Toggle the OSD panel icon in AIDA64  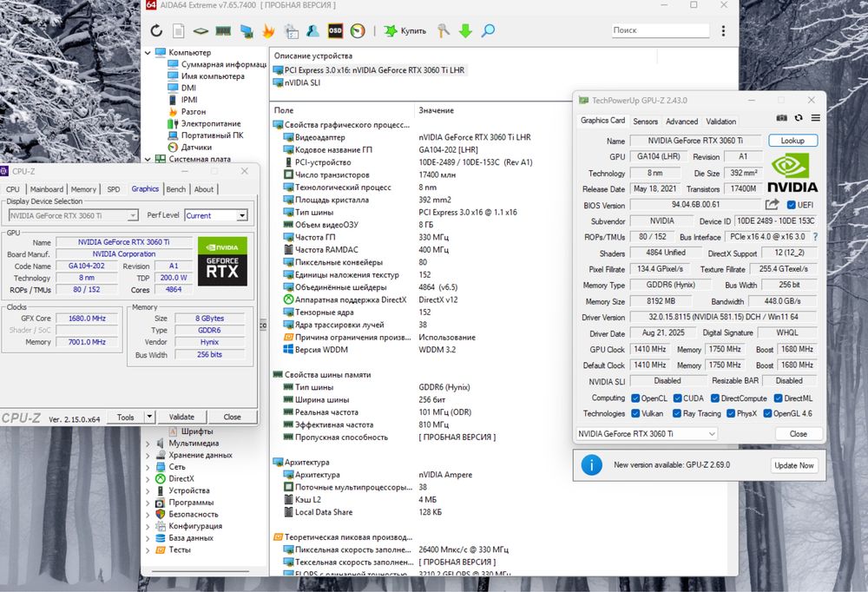coord(335,31)
